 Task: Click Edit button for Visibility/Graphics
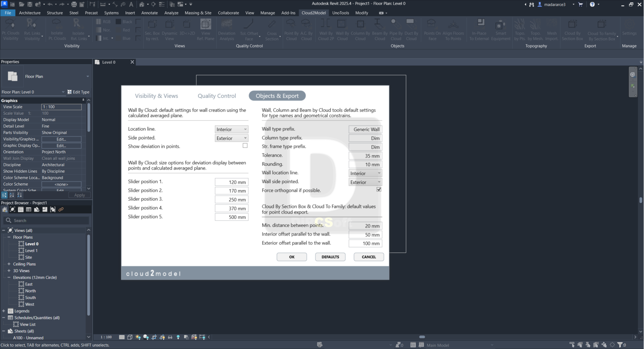click(61, 139)
